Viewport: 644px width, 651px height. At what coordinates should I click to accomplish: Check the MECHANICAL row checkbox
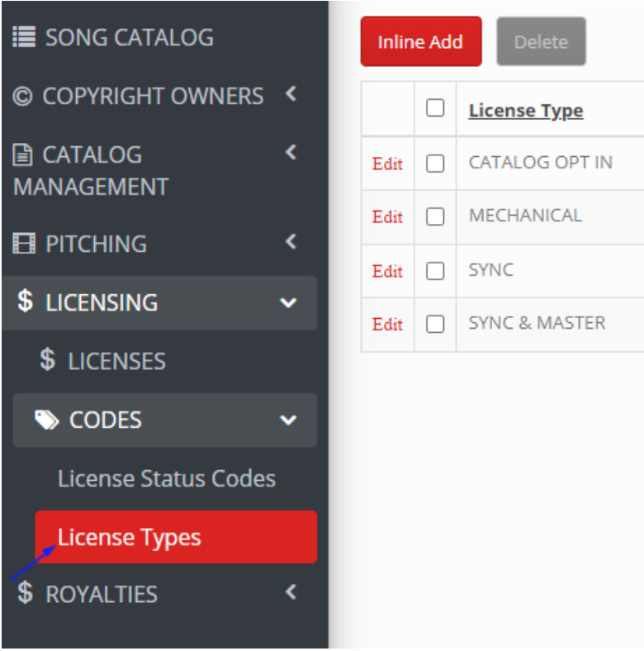[x=435, y=216]
